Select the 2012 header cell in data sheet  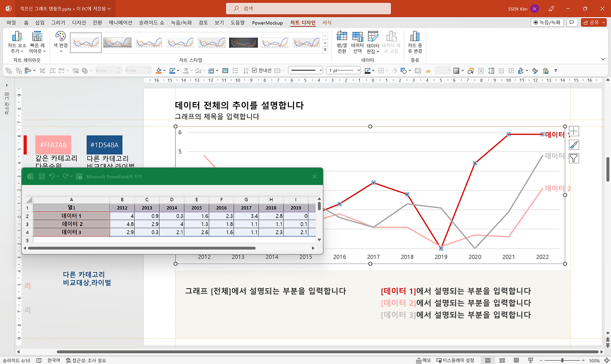122,208
